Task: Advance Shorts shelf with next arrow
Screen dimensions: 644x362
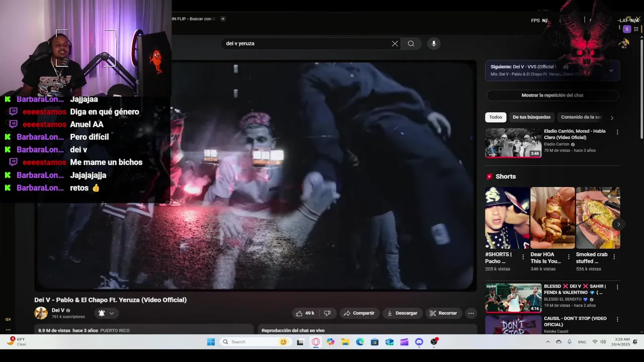Action: click(x=617, y=224)
